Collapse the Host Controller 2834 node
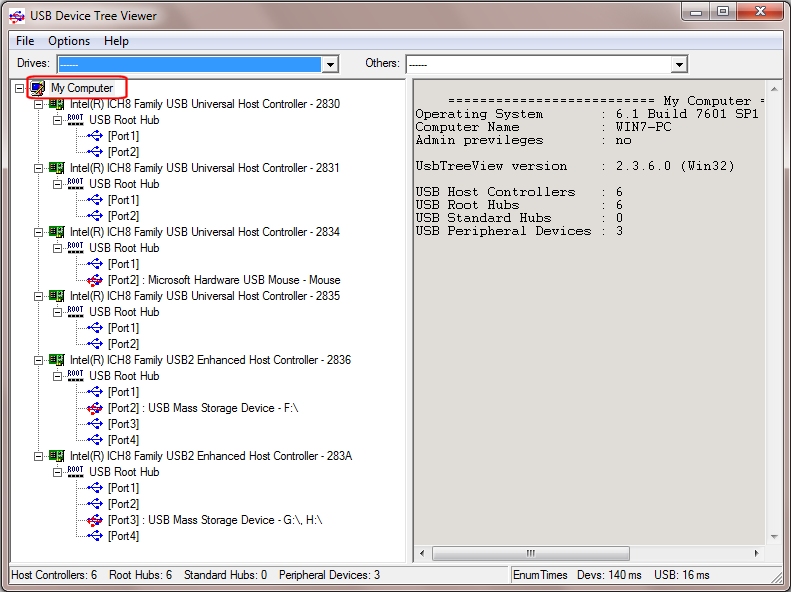Viewport: 791px width, 592px height. pos(38,232)
